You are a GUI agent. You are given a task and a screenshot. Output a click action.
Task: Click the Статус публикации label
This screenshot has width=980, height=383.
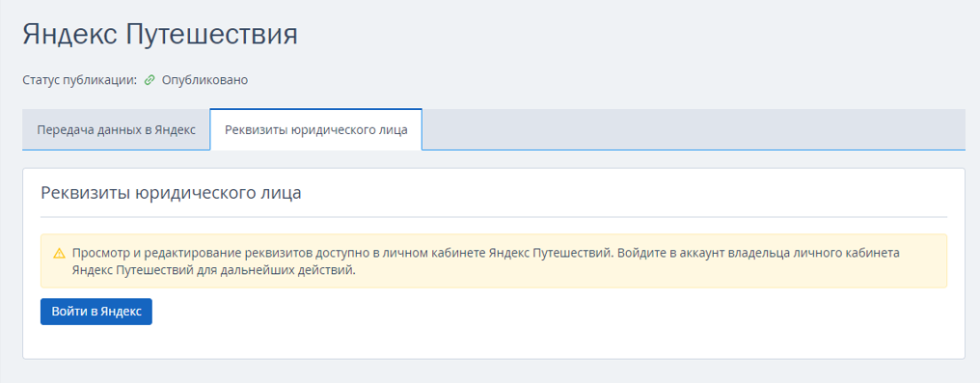coord(79,80)
